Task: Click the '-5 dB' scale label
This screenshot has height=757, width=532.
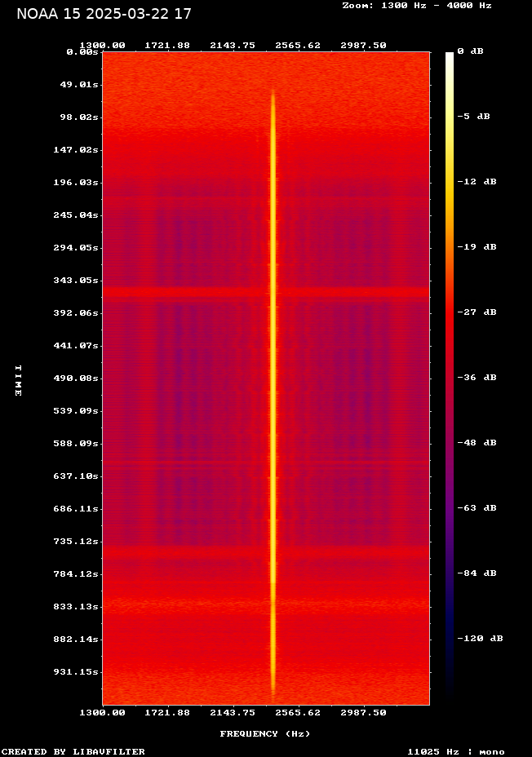Action: pos(473,117)
